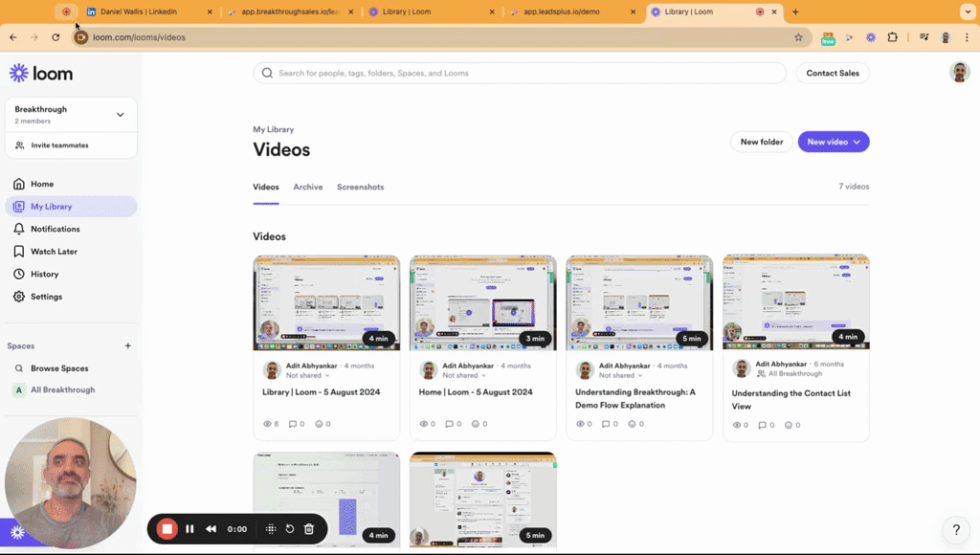
Task: Open a new browser tab
Action: tap(795, 11)
